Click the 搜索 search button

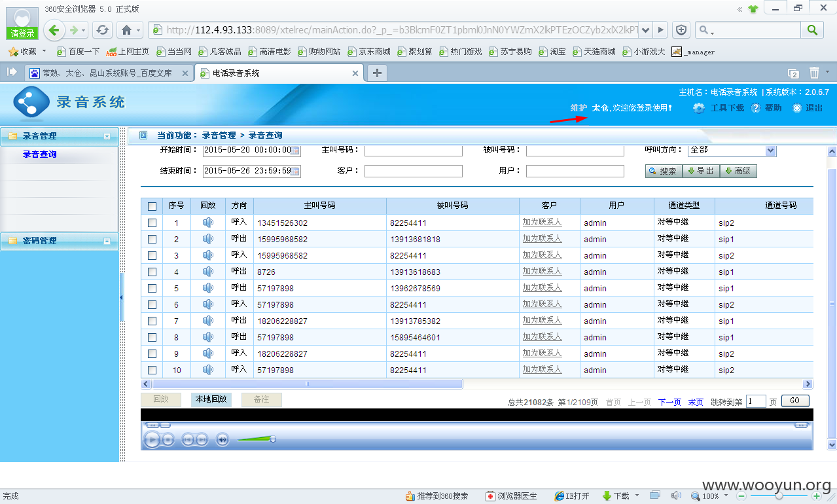[664, 171]
